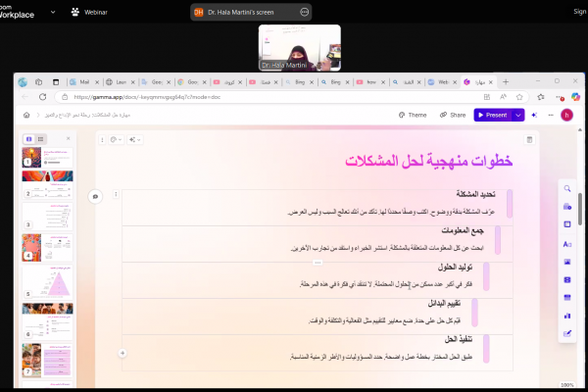Image resolution: width=588 pixels, height=392 pixels.
Task: Refresh the browser page
Action: [42, 97]
